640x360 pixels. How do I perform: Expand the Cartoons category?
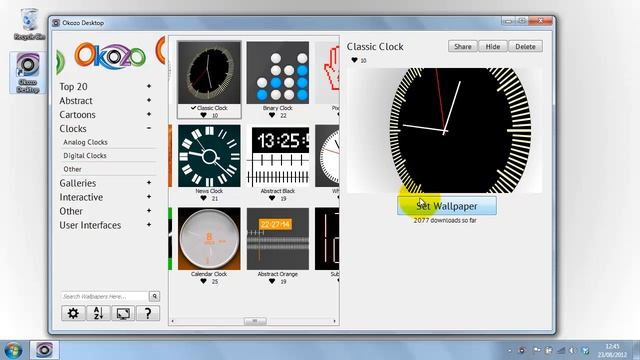149,114
